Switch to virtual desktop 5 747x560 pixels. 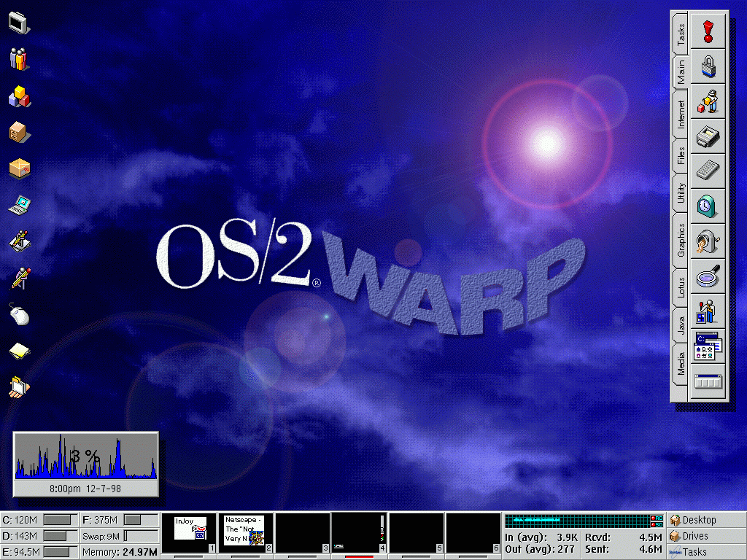point(417,533)
